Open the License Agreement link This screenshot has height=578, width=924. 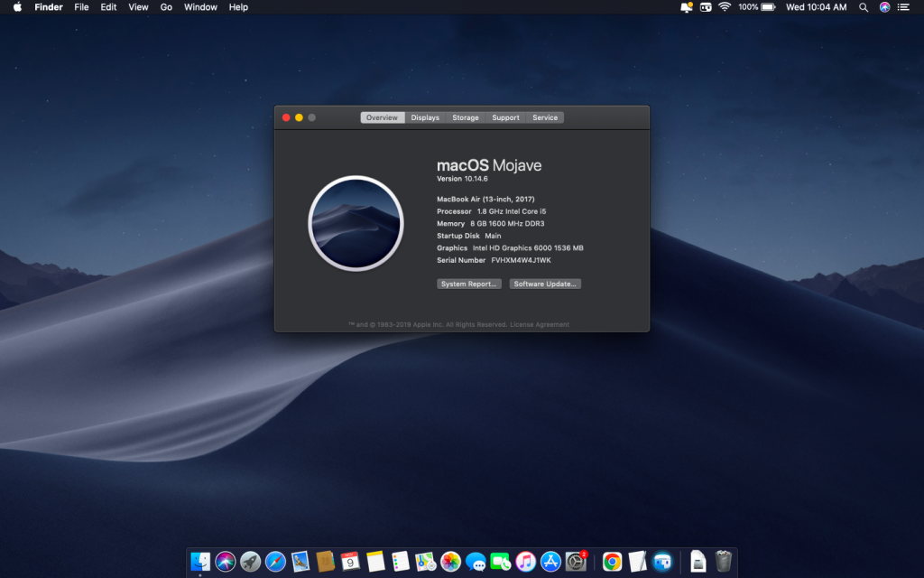click(x=540, y=324)
